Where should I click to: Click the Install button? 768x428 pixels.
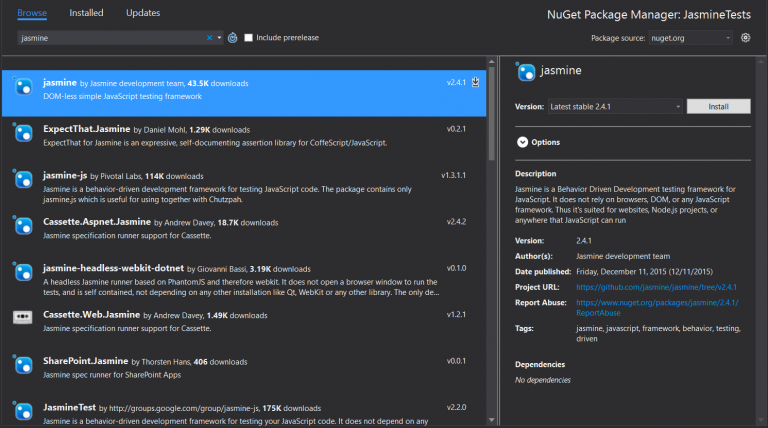(x=719, y=106)
